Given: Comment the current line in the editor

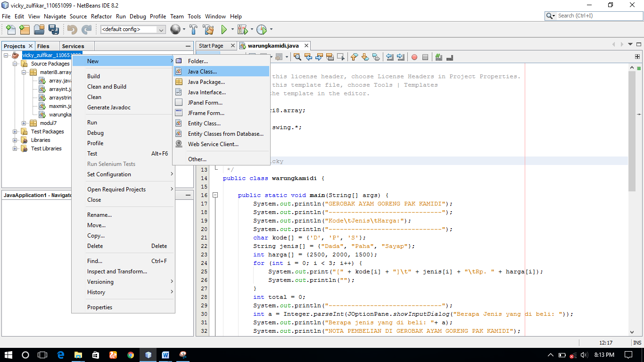Looking at the screenshot, I should tap(438, 57).
